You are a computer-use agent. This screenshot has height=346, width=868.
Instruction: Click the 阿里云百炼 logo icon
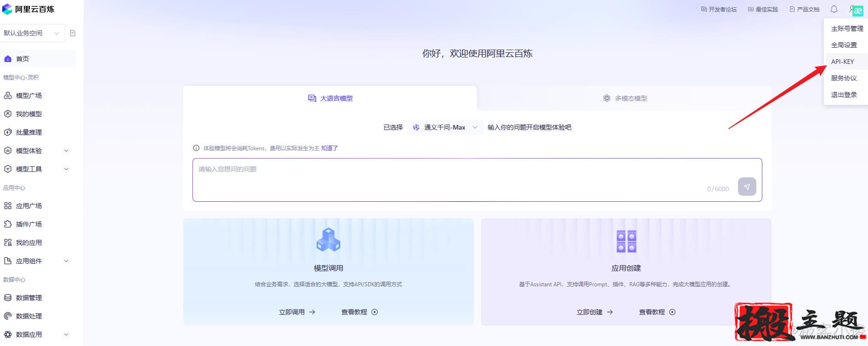(7, 9)
